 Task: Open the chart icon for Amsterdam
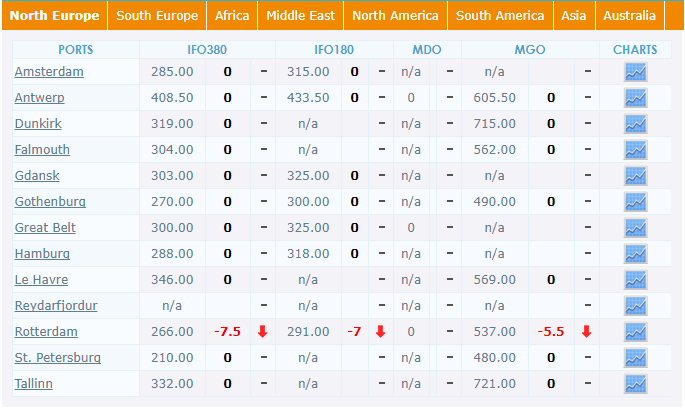pyautogui.click(x=635, y=72)
